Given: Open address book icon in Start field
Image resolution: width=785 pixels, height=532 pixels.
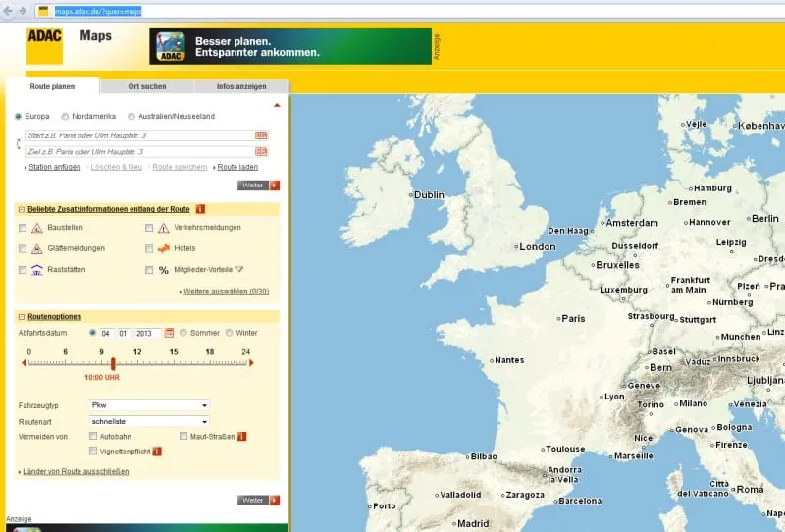Looking at the screenshot, I should (x=261, y=135).
